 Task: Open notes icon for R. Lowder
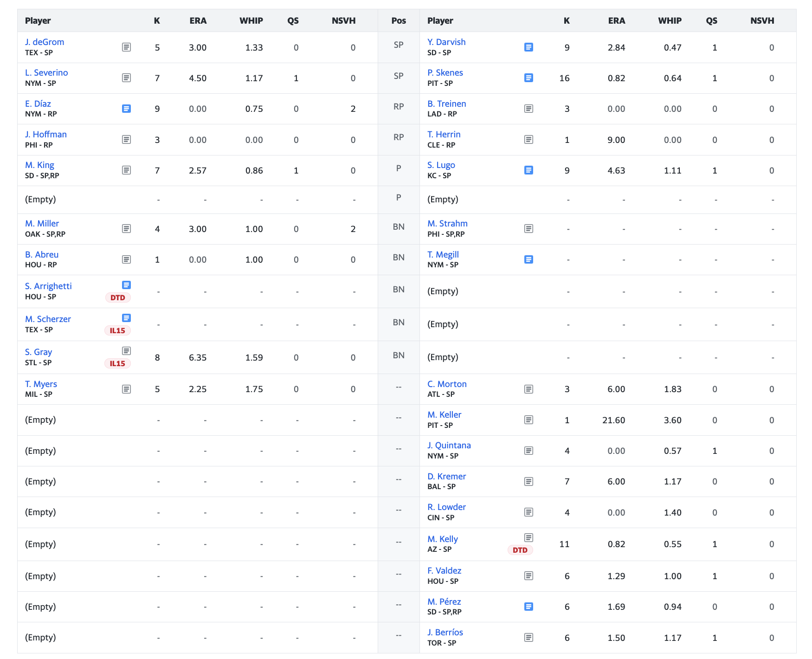coord(528,512)
